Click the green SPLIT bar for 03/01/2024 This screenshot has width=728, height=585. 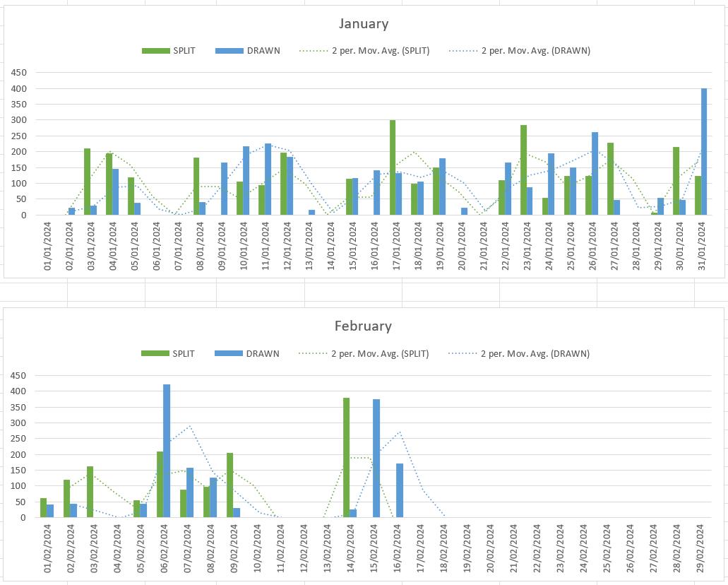(88, 182)
